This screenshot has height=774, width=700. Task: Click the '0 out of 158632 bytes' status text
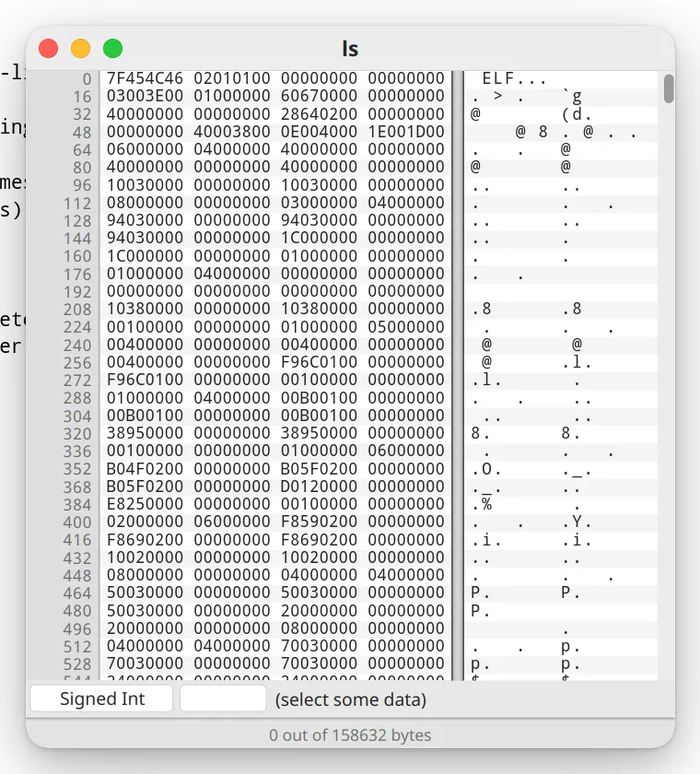(x=350, y=735)
